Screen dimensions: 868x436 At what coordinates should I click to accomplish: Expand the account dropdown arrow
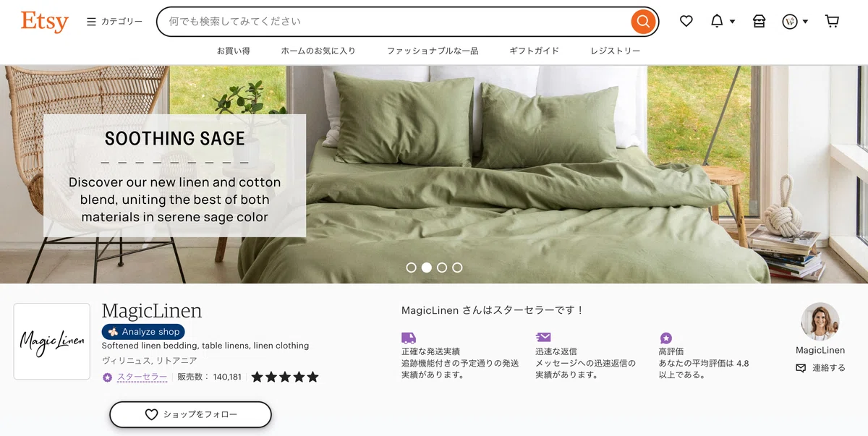(x=805, y=22)
